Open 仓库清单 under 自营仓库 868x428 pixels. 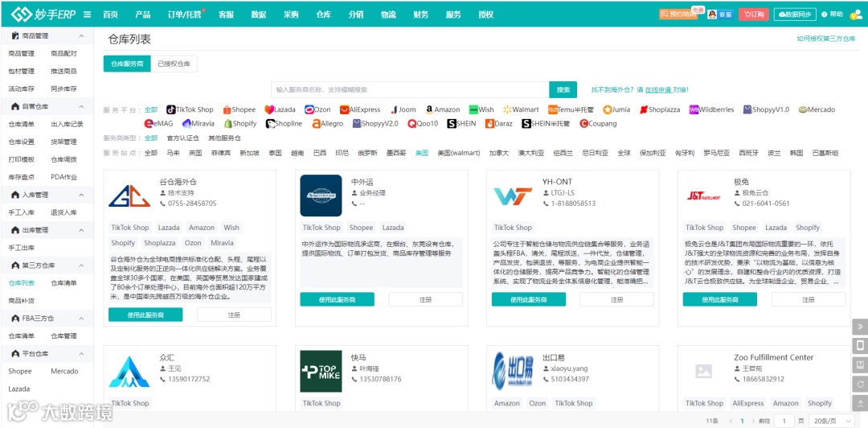(x=22, y=124)
